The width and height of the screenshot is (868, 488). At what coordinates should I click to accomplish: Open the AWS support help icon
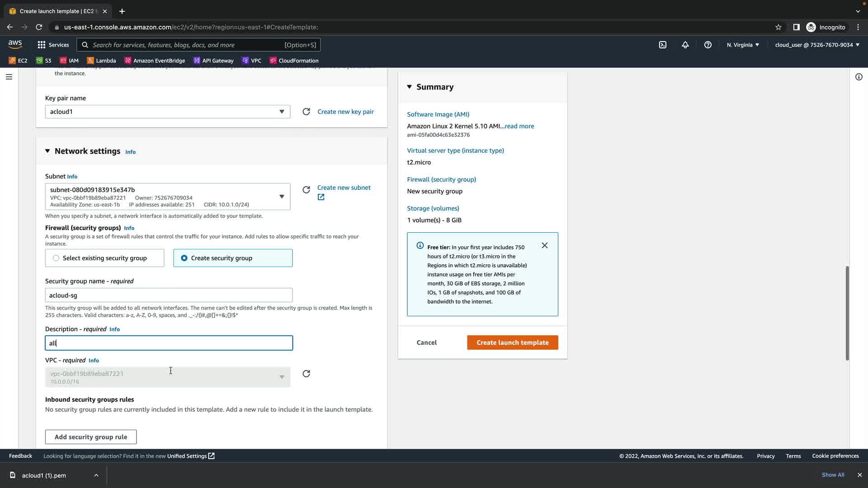pos(708,45)
